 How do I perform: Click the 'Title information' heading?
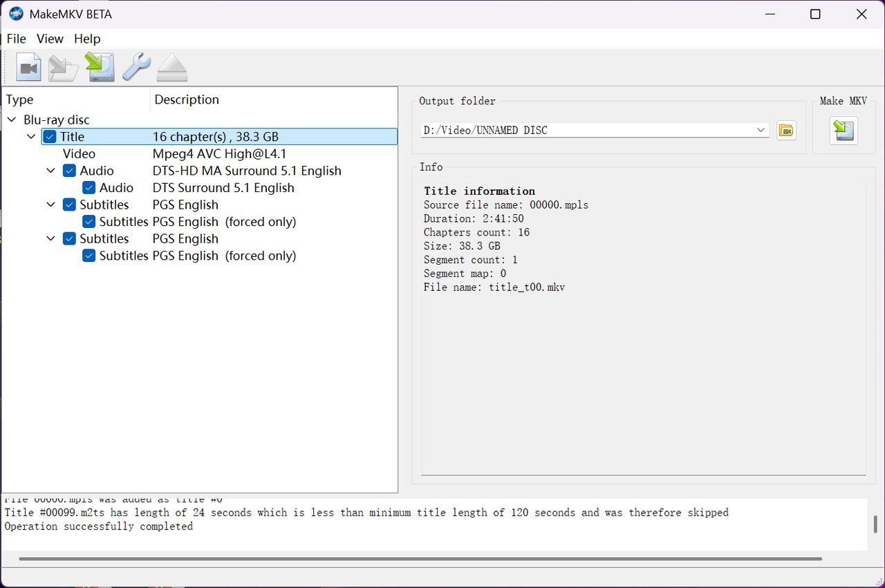tap(479, 191)
